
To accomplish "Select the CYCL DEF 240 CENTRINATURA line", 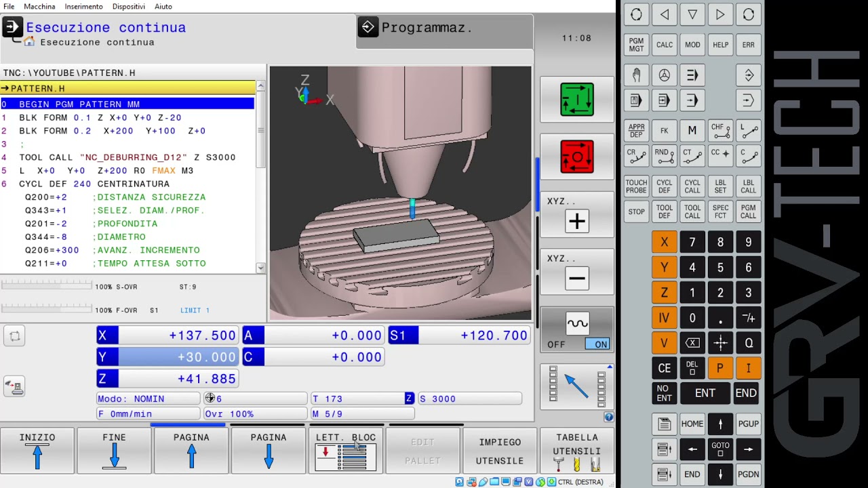I will coord(127,184).
